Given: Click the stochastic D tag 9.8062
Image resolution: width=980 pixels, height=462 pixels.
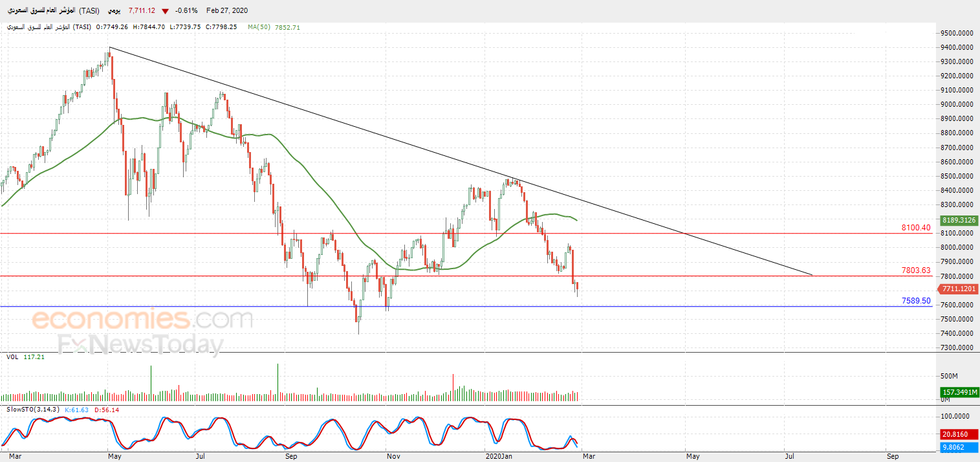Looking at the screenshot, I should pos(959,447).
